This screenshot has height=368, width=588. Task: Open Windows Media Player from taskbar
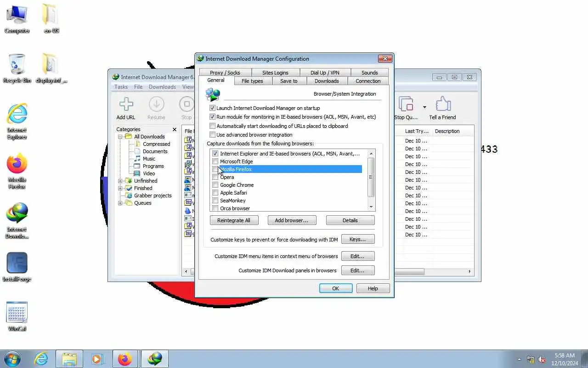point(97,359)
